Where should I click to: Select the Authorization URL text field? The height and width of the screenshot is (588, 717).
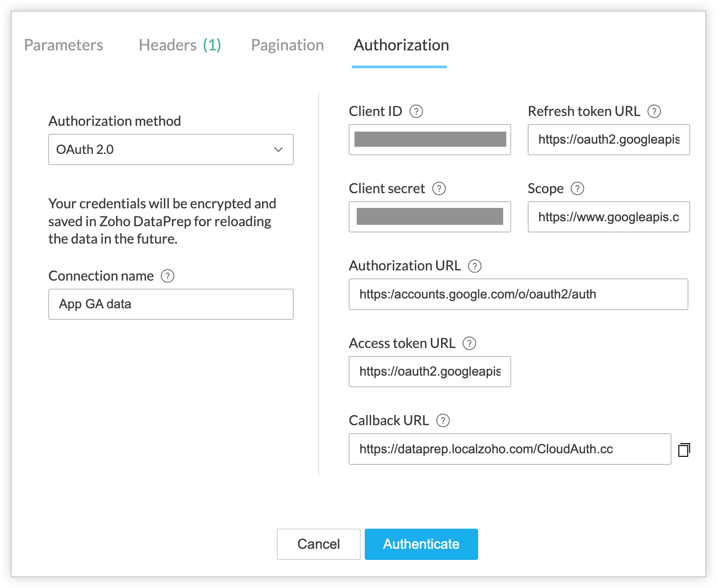518,294
